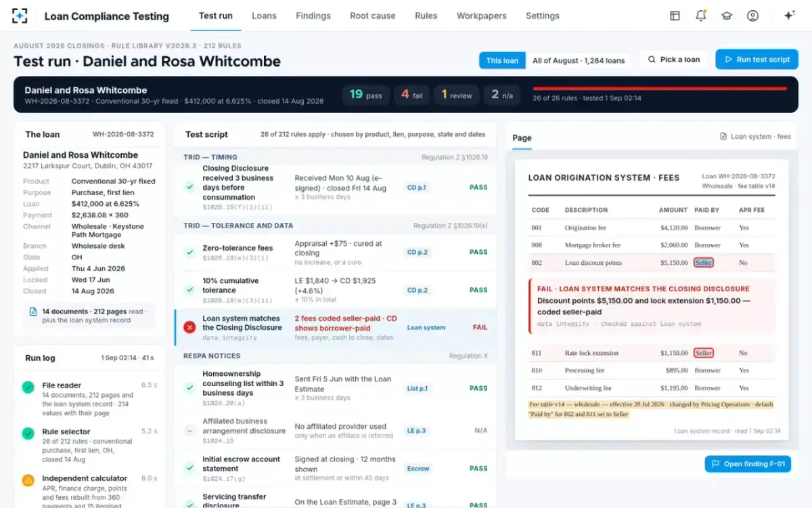Click loan ID WH-2026-08-3372 in The loan panel

click(123, 134)
